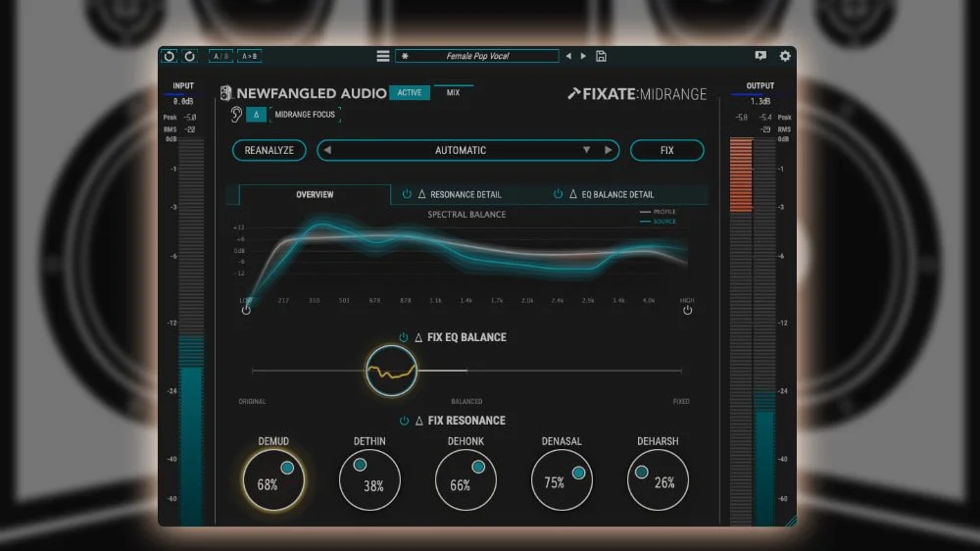
Task: Toggle power for FIX RESONANCE
Action: coord(404,421)
